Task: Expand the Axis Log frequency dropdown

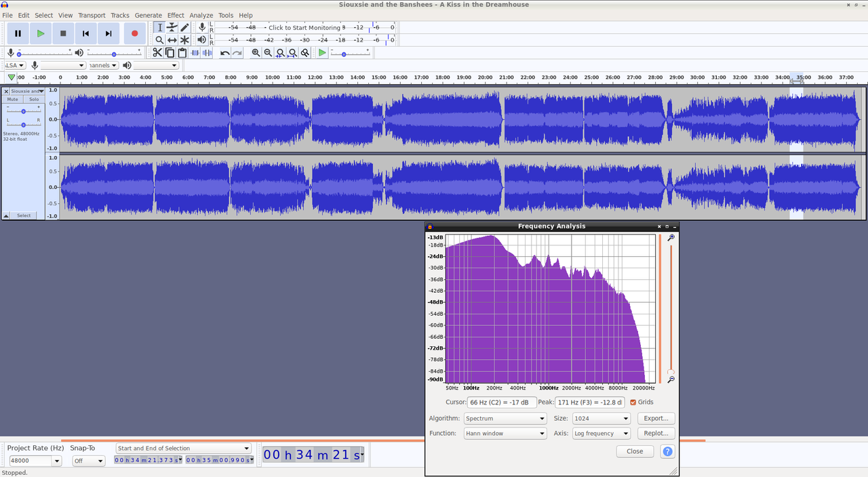Action: (601, 434)
